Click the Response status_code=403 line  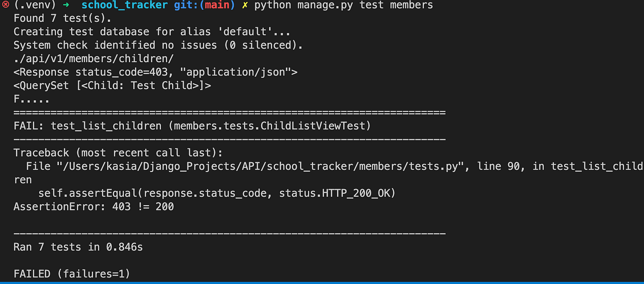point(156,73)
